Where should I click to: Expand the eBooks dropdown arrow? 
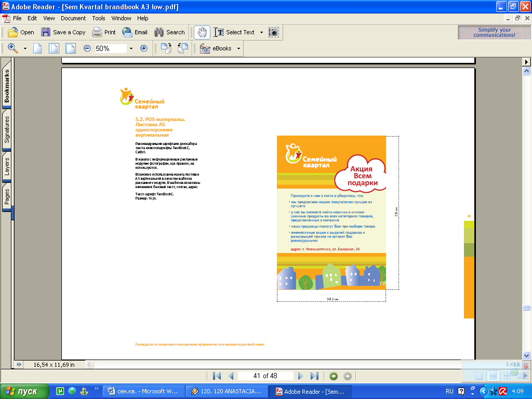click(x=238, y=48)
